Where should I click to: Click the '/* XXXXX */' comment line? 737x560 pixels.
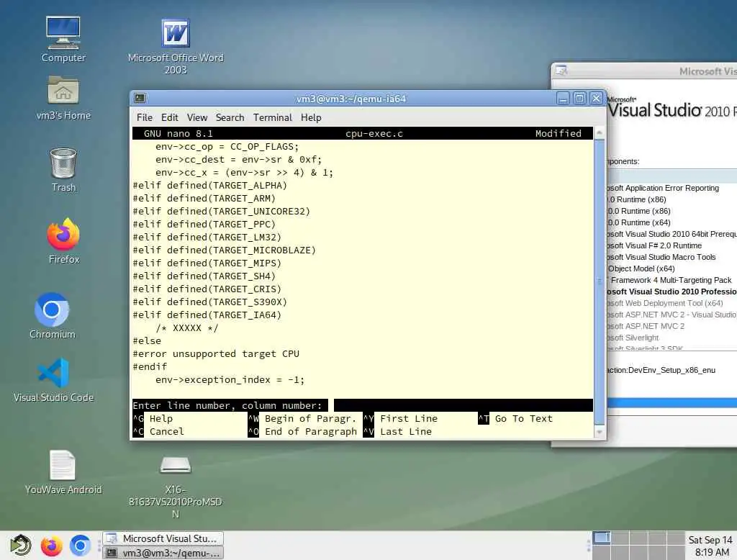(x=187, y=328)
